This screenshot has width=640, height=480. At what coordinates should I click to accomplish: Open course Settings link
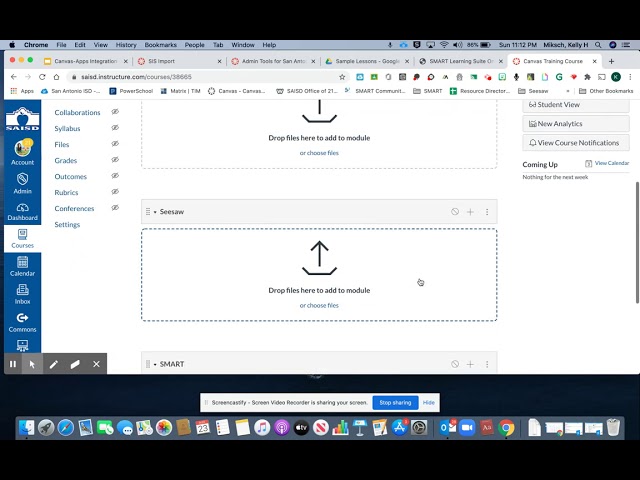(67, 224)
